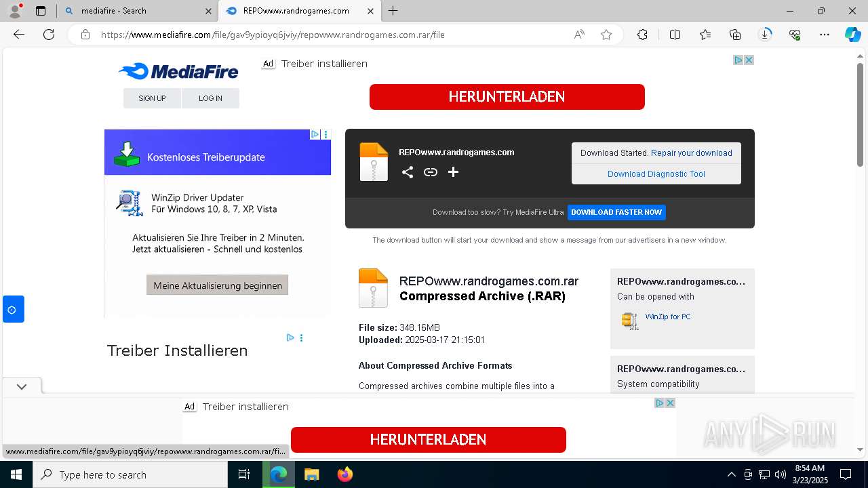
Task: Open WinZip for PC link
Action: [668, 317]
